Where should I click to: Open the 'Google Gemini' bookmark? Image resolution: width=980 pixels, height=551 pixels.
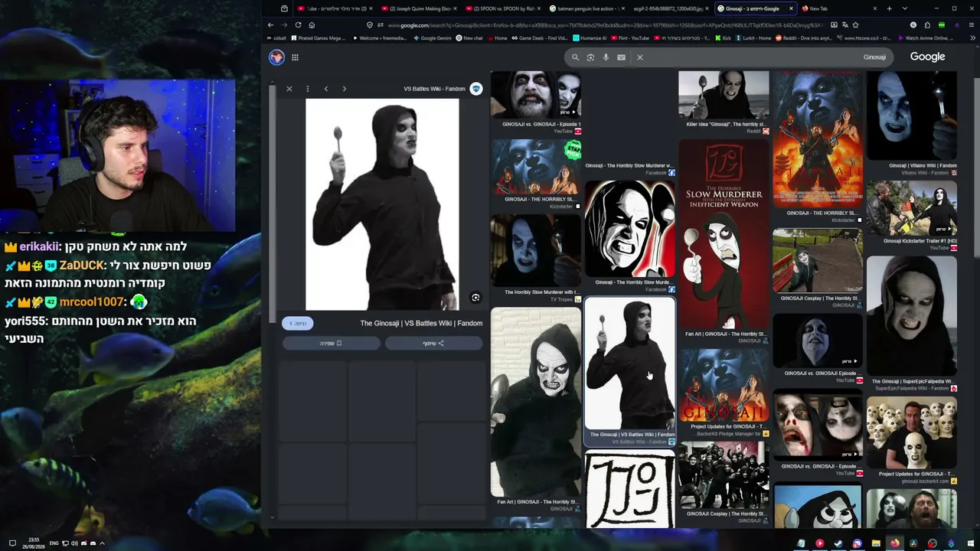click(433, 38)
